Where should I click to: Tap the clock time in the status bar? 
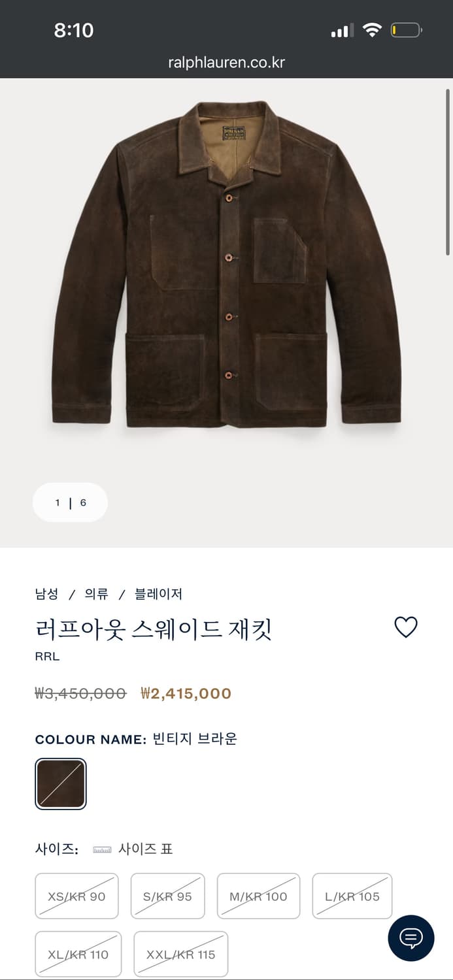[x=74, y=29]
